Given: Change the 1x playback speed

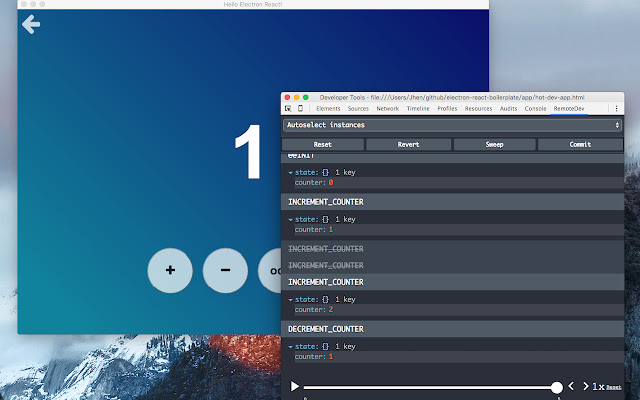Looking at the screenshot, I should click(597, 386).
